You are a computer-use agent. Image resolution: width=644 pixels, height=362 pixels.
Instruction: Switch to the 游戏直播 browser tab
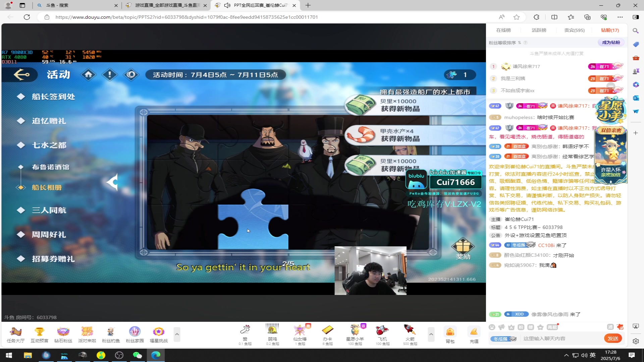coord(166,5)
